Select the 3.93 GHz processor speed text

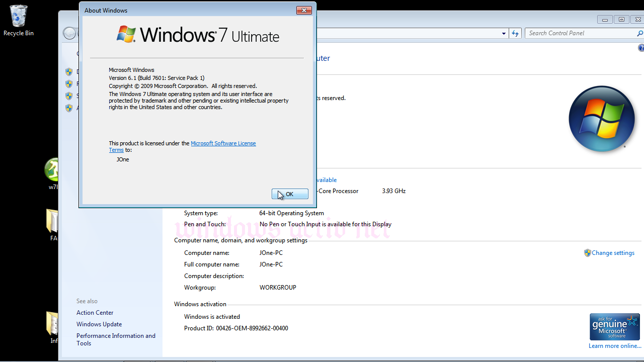pos(393,191)
